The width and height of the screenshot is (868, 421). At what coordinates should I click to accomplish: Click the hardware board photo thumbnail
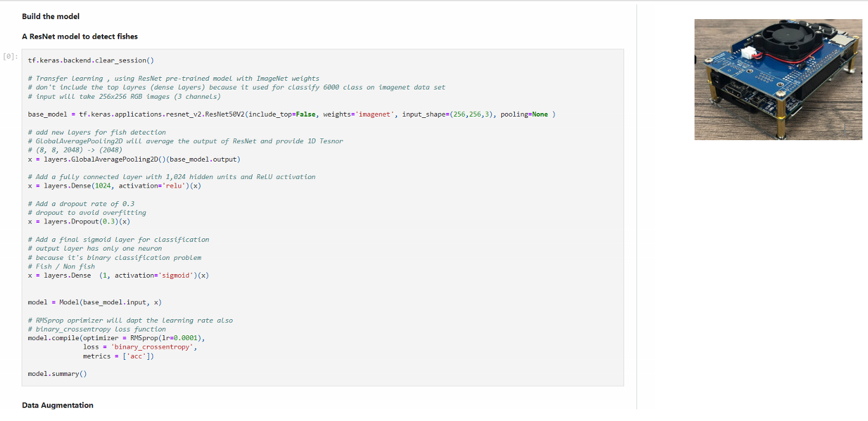tap(778, 80)
